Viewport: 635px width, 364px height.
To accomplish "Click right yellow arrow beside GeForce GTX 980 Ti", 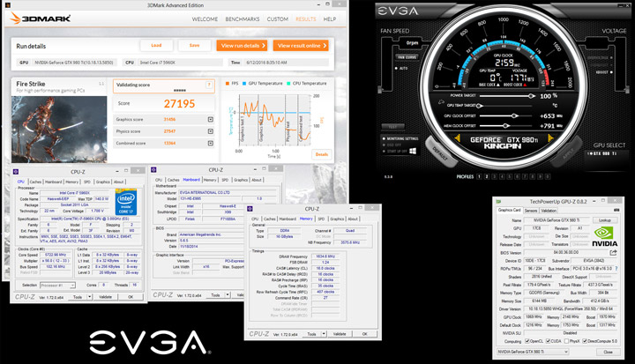I will click(x=550, y=138).
